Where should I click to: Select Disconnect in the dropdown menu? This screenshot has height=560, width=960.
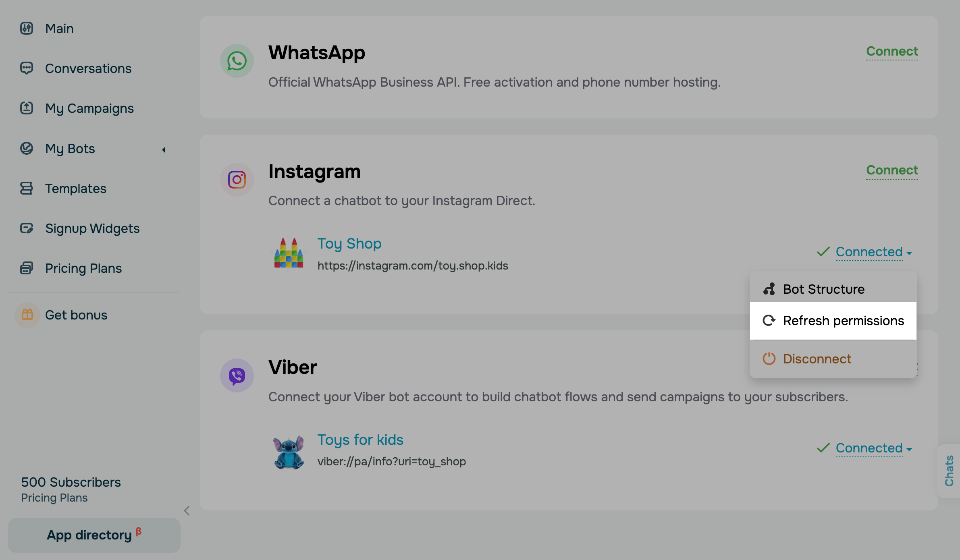point(833,359)
